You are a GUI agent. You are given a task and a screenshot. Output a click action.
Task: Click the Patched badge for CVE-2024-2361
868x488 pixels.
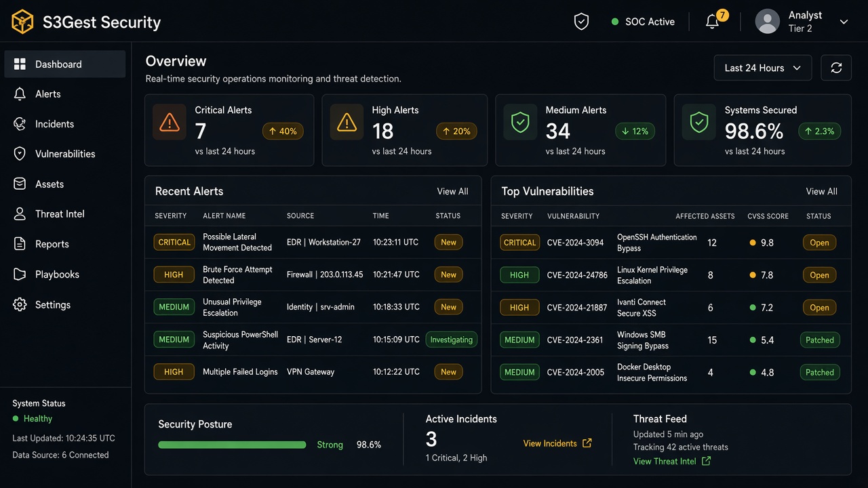(820, 340)
